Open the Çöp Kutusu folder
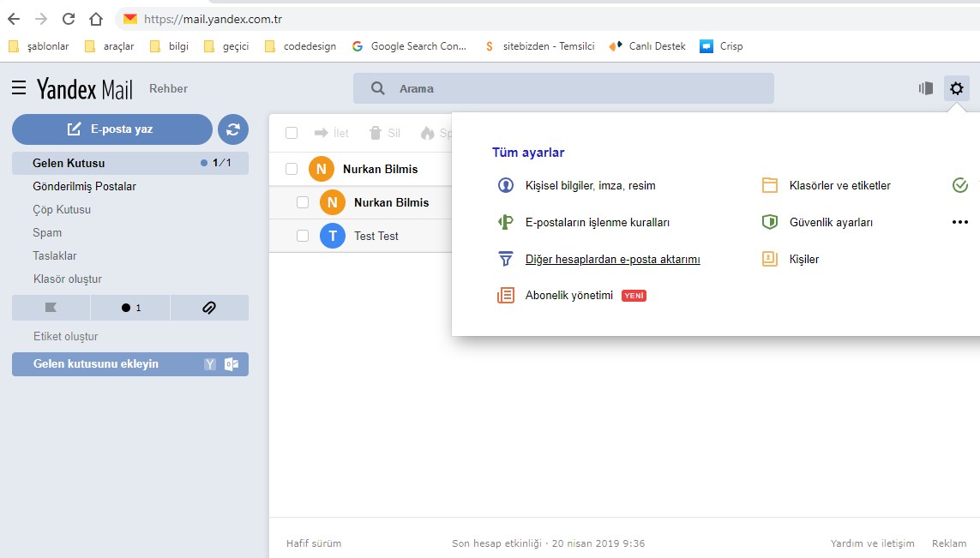 tap(62, 209)
